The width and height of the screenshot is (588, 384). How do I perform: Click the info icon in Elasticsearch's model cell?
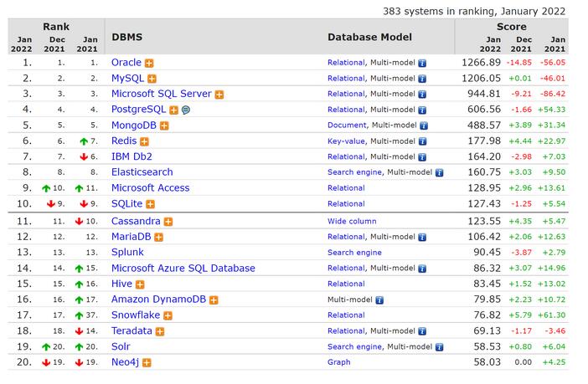439,172
